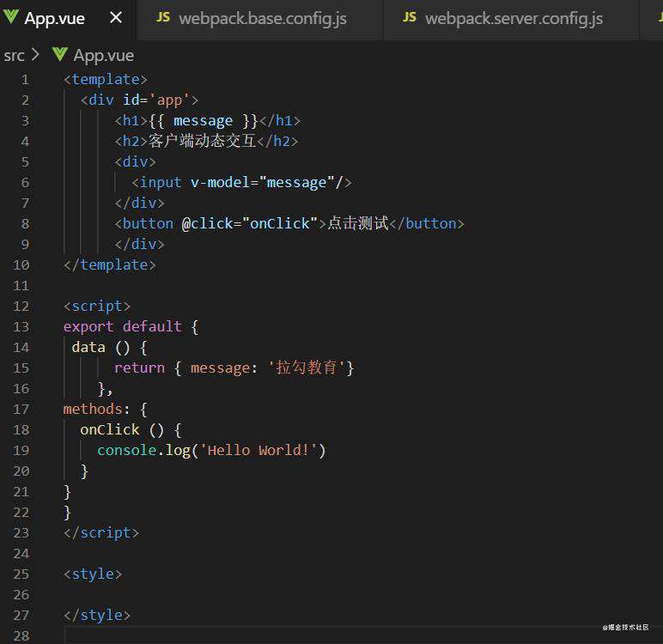Click the button label text 点击测试
663x644 pixels.
coord(358,223)
